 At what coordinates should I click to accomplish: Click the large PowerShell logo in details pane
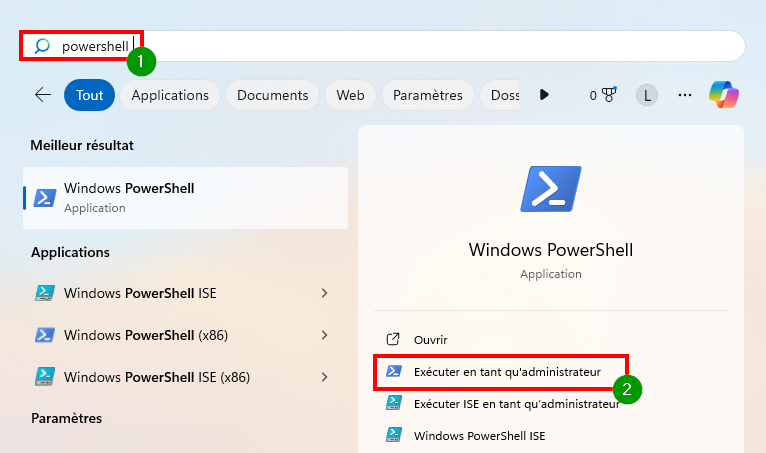pyautogui.click(x=551, y=189)
